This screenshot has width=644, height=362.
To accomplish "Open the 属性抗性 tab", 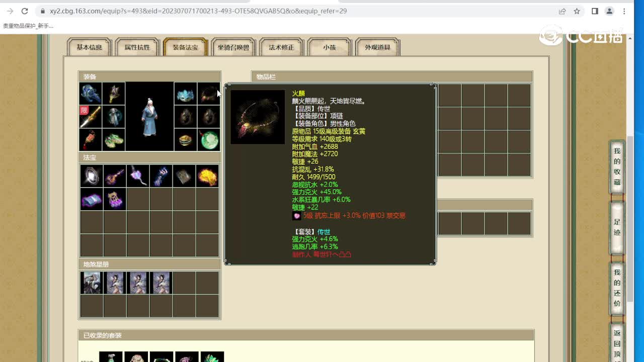I will coord(137,47).
